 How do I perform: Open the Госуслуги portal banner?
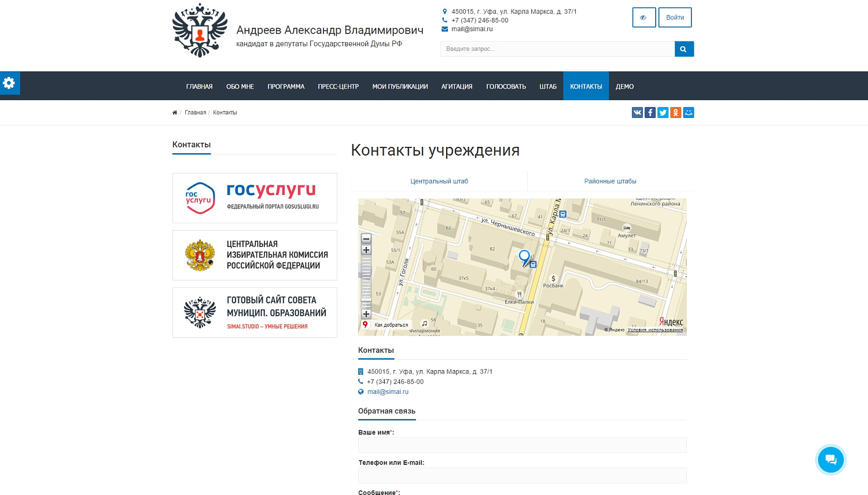255,198
